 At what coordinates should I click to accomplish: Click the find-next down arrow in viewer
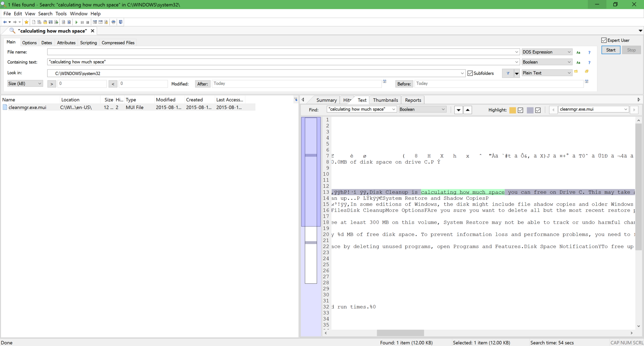pos(459,110)
